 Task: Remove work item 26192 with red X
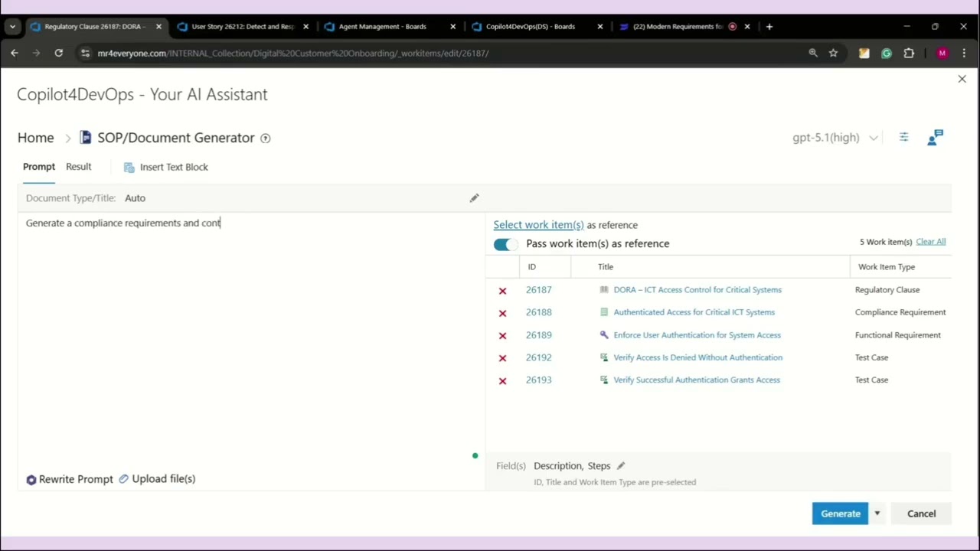pos(502,358)
